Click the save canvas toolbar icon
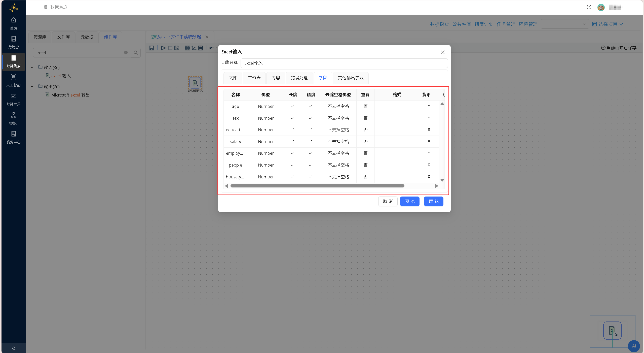This screenshot has width=644, height=353. point(151,48)
